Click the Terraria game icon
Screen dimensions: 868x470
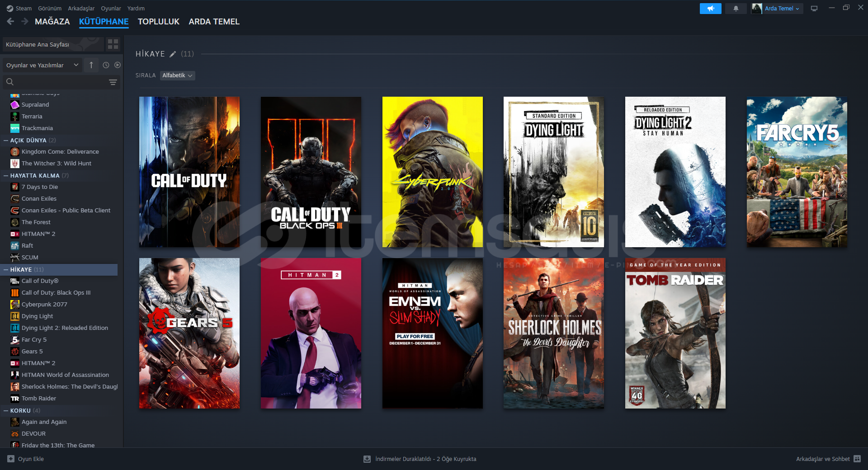click(x=15, y=116)
